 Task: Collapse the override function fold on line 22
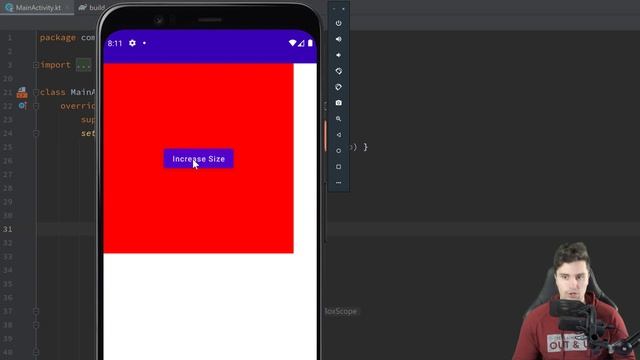tap(36, 106)
